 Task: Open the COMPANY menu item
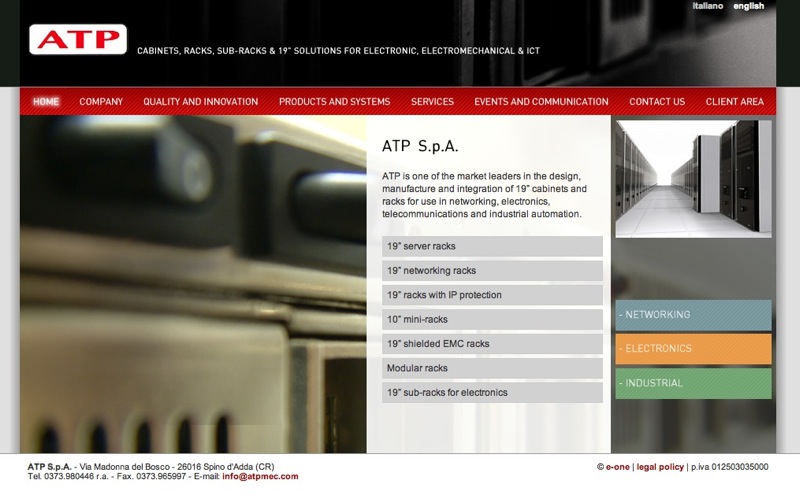[101, 102]
